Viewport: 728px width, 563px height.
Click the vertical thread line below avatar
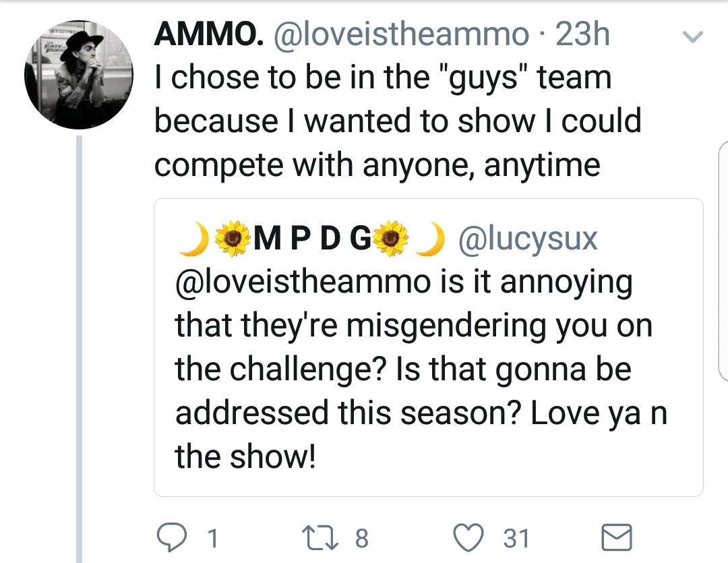click(79, 349)
